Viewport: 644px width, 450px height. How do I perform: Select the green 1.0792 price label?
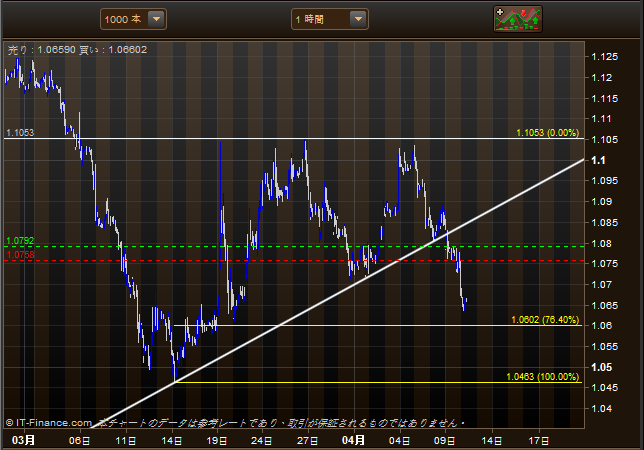tap(20, 241)
